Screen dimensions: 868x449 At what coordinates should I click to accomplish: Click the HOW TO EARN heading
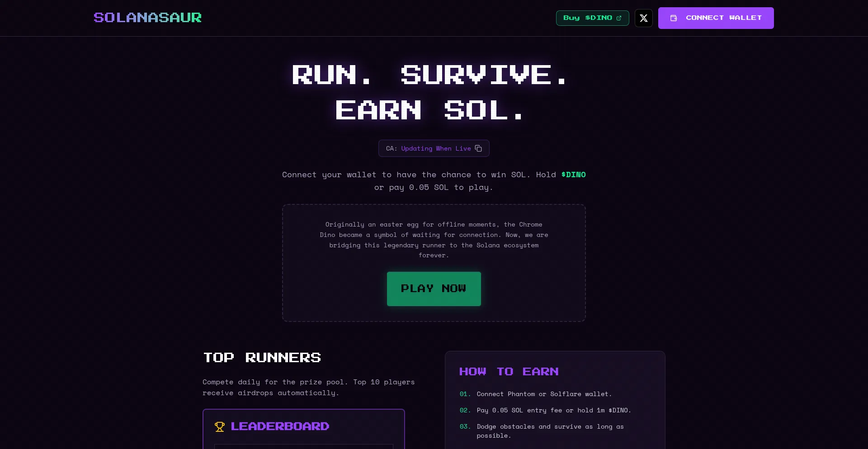509,372
